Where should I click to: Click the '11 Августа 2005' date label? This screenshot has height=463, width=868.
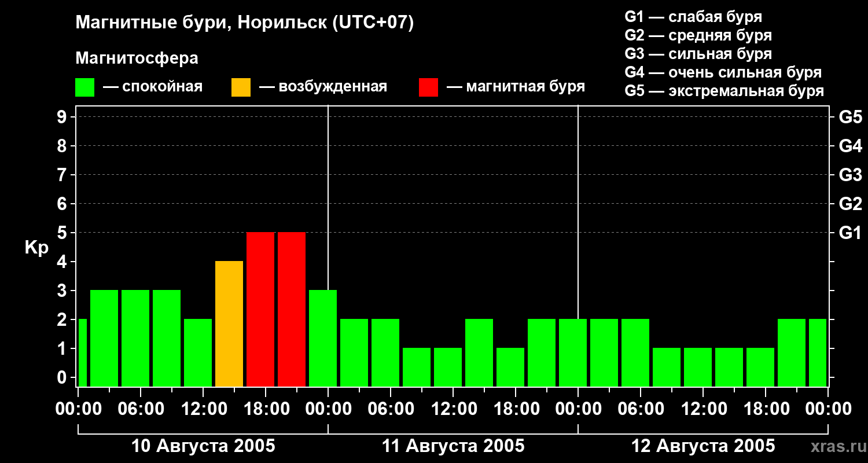coord(453,446)
